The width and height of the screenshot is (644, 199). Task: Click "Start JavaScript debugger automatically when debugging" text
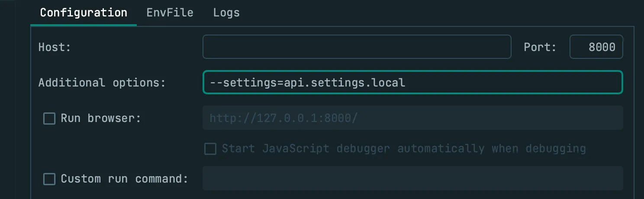point(403,149)
